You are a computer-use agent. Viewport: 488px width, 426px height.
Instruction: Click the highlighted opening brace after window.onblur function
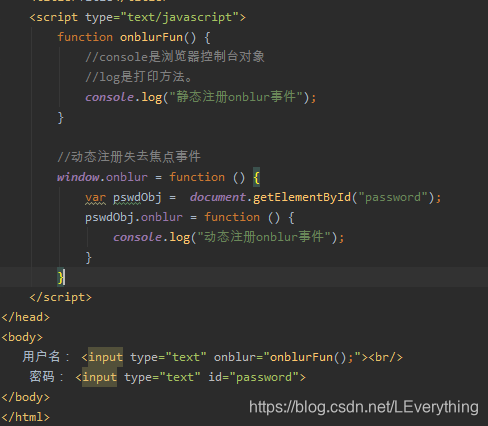[256, 177]
